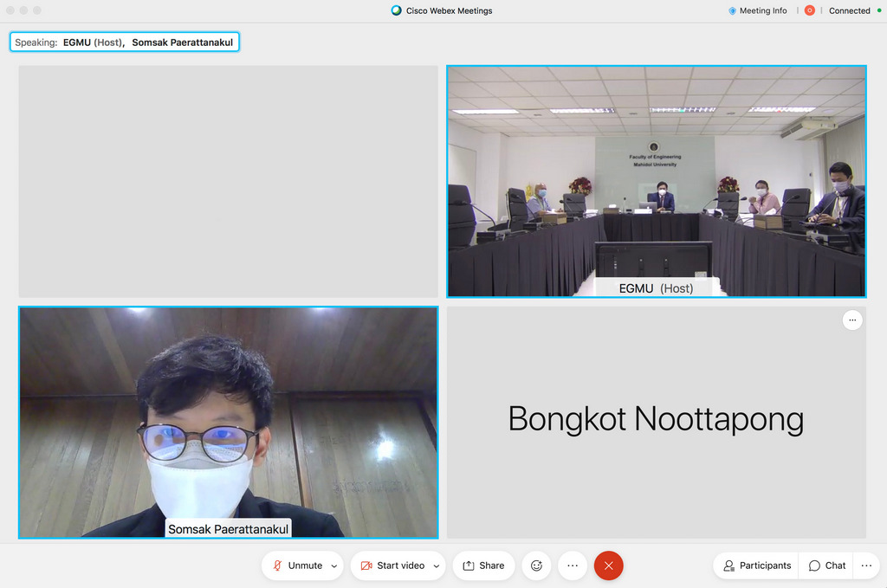Open more options on Bongkot Noottapong tile

[x=852, y=320]
